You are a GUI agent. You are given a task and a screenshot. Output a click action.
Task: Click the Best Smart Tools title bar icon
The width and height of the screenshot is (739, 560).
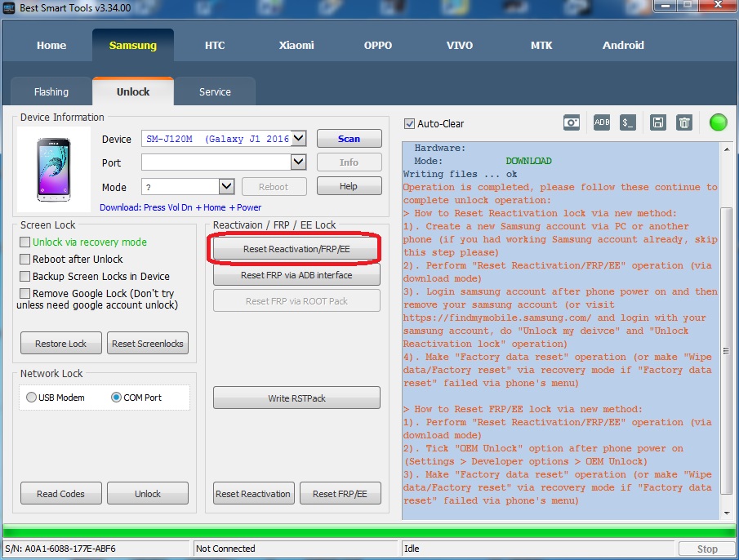(x=10, y=7)
